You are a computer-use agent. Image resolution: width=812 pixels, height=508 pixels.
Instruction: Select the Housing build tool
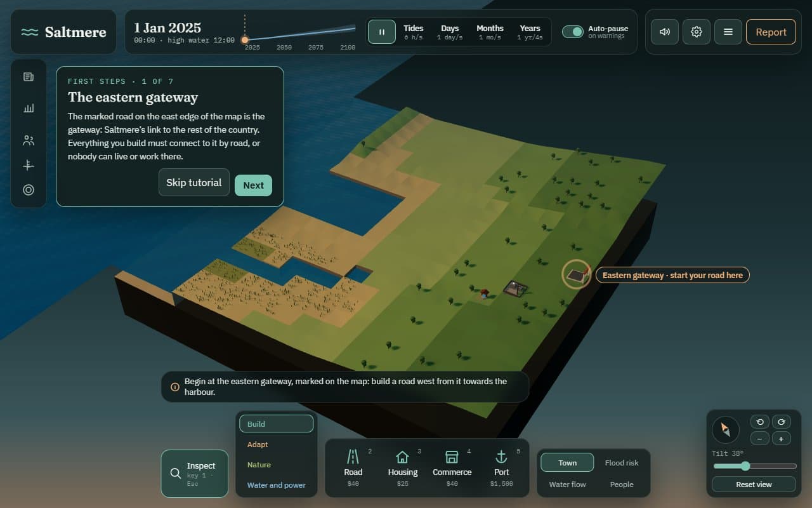[x=403, y=467]
